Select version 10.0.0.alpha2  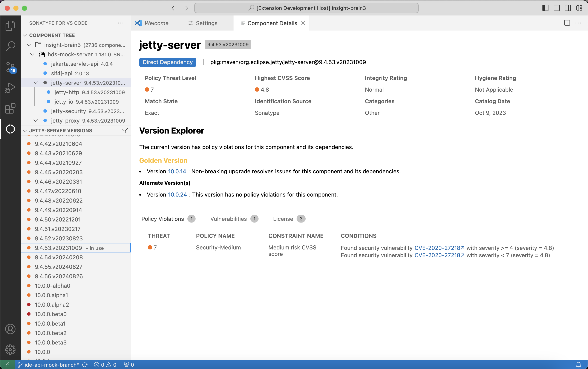pos(76,304)
